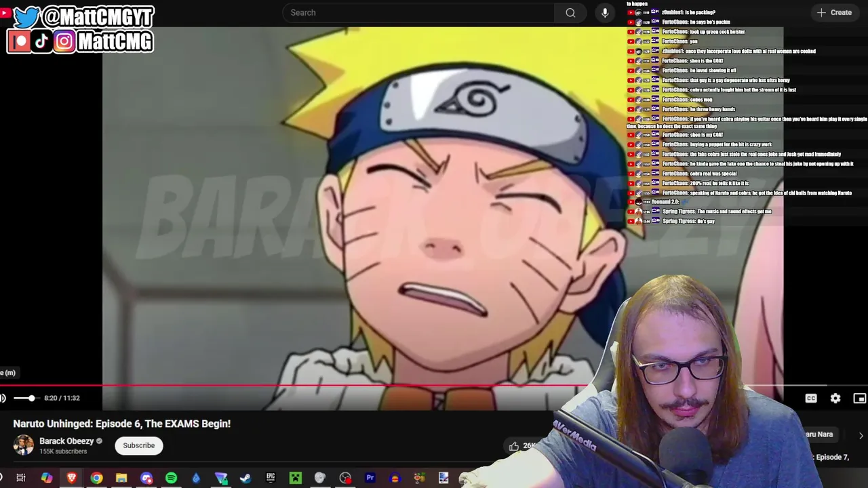Viewport: 868px width, 488px height.
Task: Launch Steam from the taskbar
Action: point(245,478)
